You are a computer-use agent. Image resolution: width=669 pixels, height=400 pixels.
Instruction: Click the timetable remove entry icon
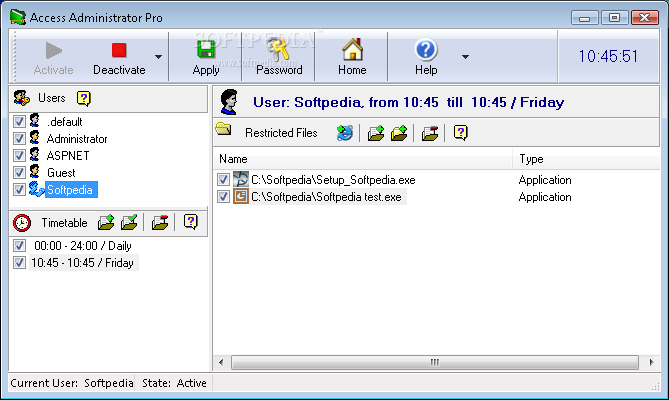[160, 222]
